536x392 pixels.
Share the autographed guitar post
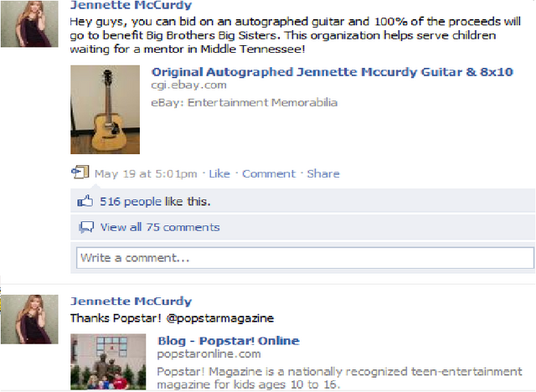[x=323, y=173]
